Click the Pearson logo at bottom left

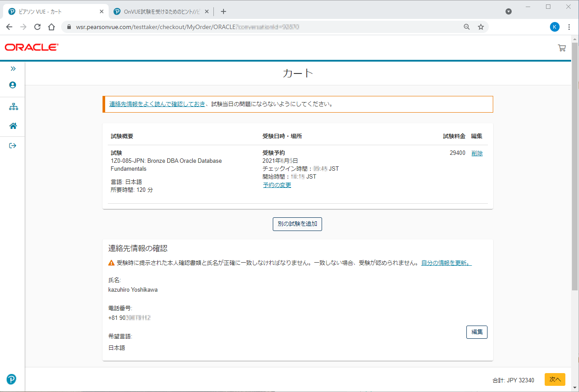point(11,379)
